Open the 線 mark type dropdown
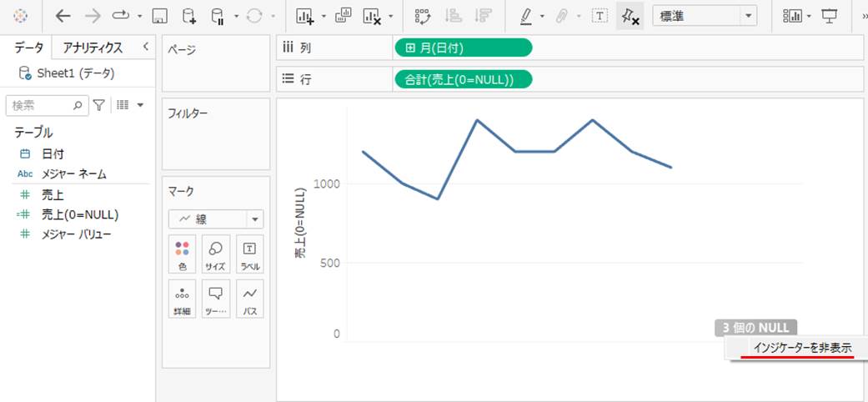 coord(216,219)
